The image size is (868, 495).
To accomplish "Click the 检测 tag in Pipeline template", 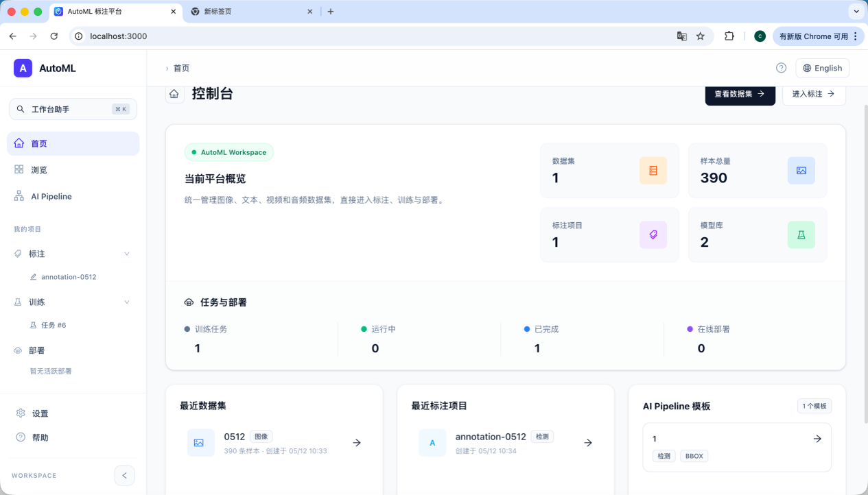I will click(664, 456).
